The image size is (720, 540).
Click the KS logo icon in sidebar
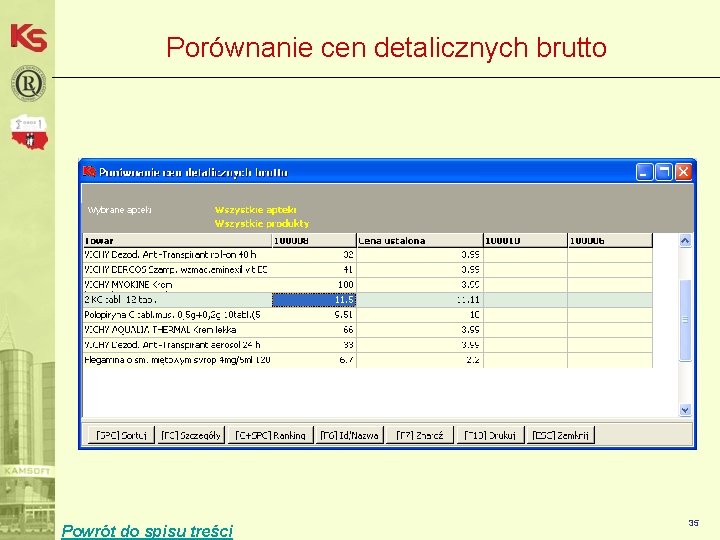(28, 37)
